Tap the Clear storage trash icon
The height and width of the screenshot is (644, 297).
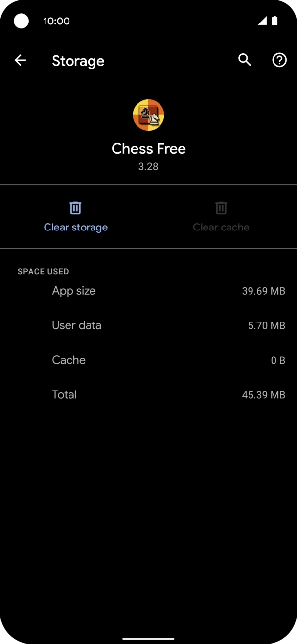point(75,208)
